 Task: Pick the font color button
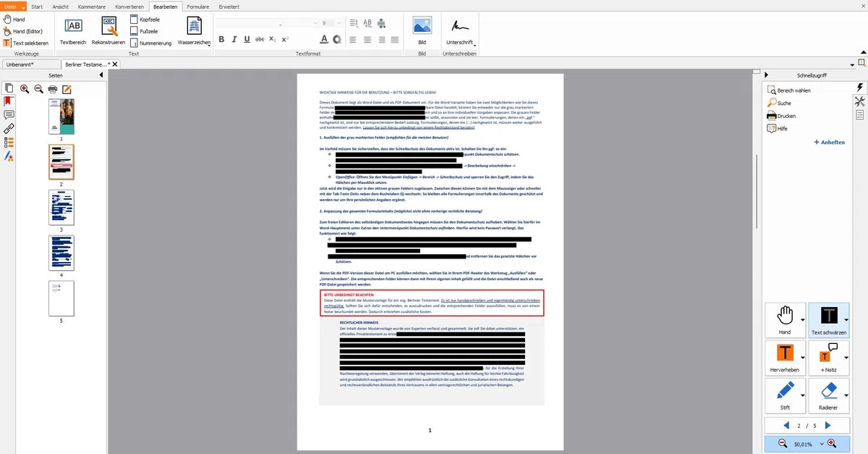tap(324, 39)
